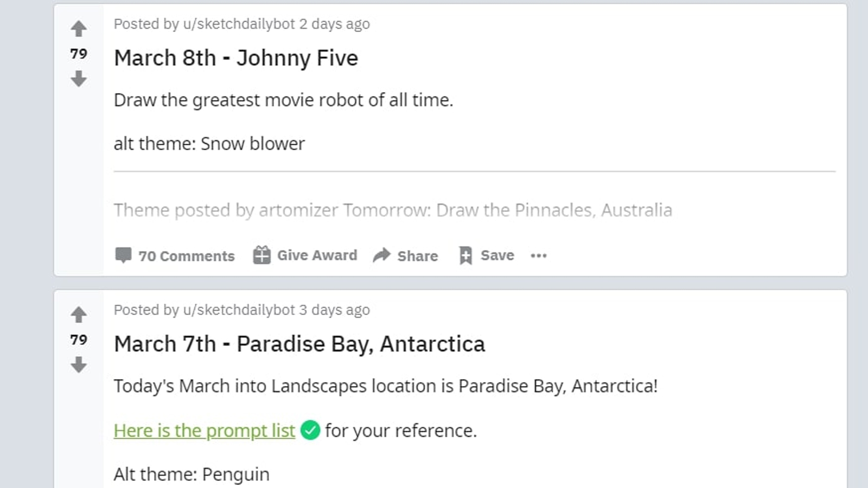Click the green verified checkmark beside prompt list
Viewport: 868px width, 488px height.
(x=310, y=431)
